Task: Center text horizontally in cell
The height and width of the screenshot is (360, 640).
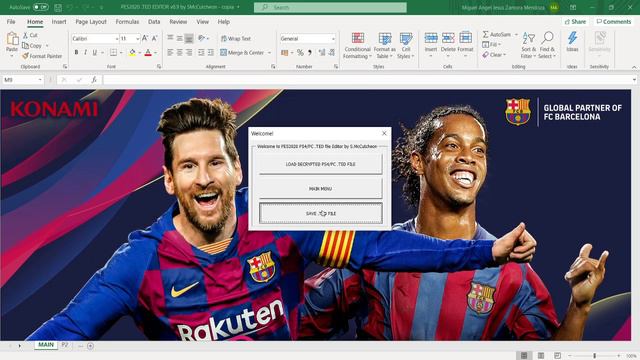Action: pos(180,53)
